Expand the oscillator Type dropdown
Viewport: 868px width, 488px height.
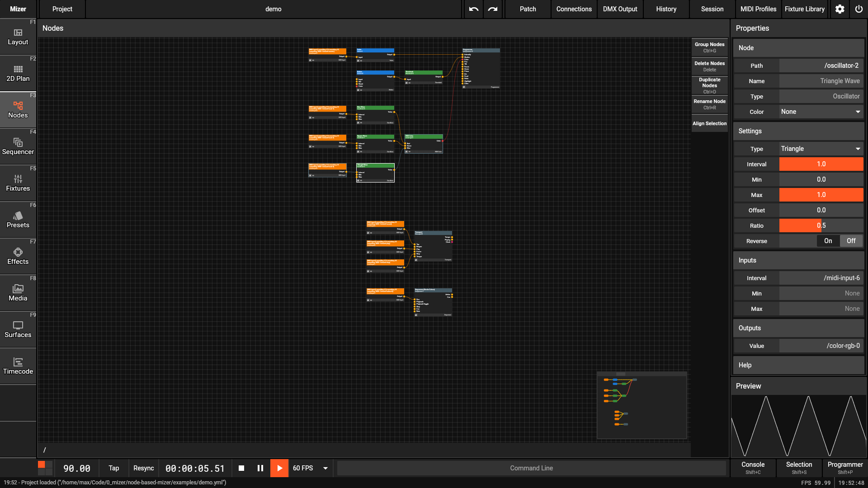point(821,149)
